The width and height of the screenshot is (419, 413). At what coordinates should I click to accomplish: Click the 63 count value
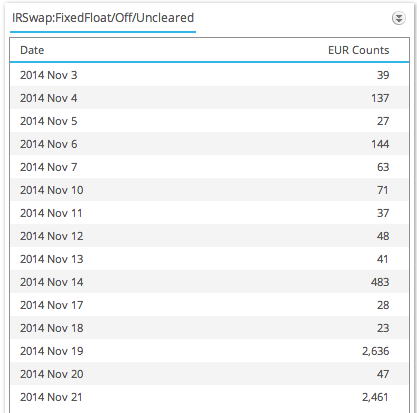coord(383,167)
